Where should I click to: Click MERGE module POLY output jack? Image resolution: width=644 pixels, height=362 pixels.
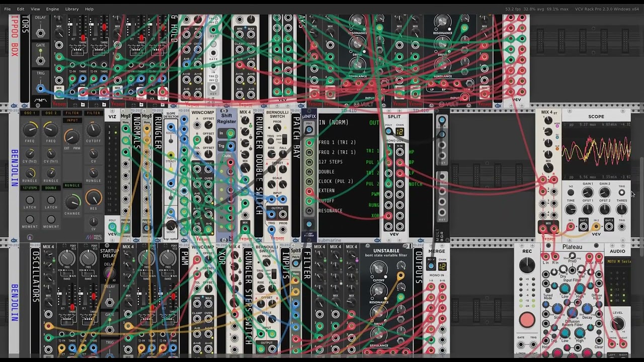[x=431, y=265]
